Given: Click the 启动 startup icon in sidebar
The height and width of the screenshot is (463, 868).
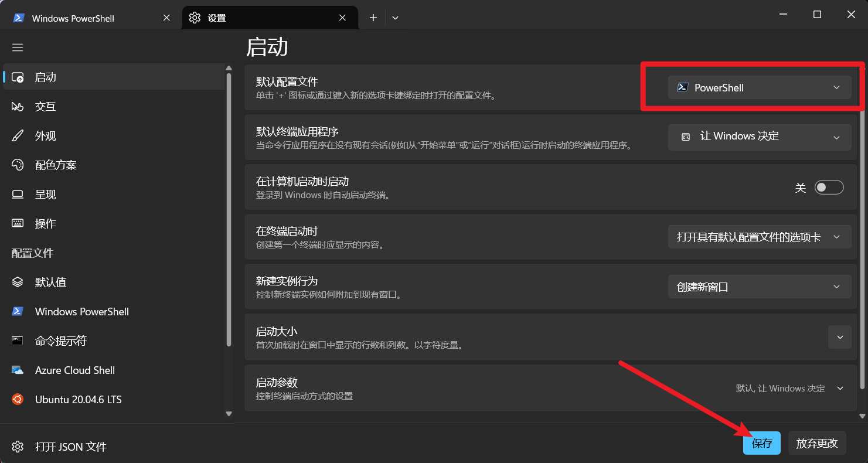Looking at the screenshot, I should point(18,77).
